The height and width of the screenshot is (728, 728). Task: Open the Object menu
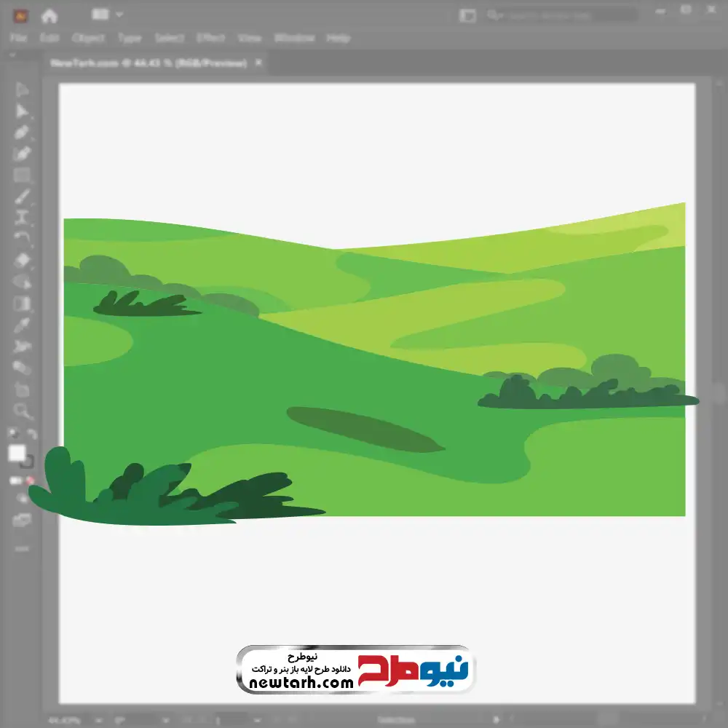pos(88,38)
